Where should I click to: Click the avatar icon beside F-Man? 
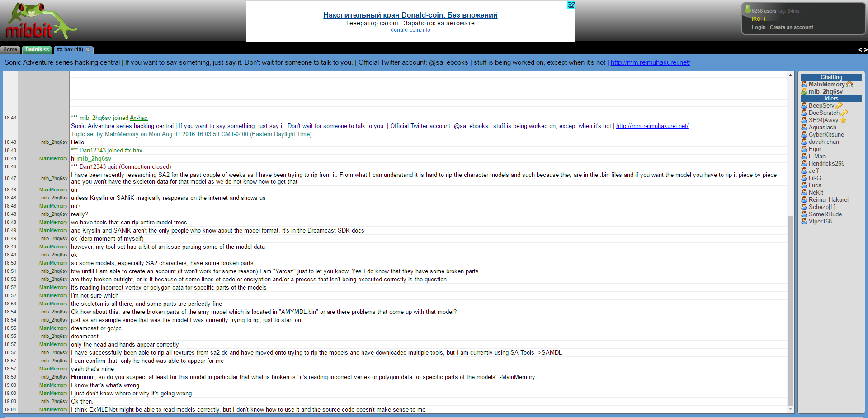tap(804, 157)
